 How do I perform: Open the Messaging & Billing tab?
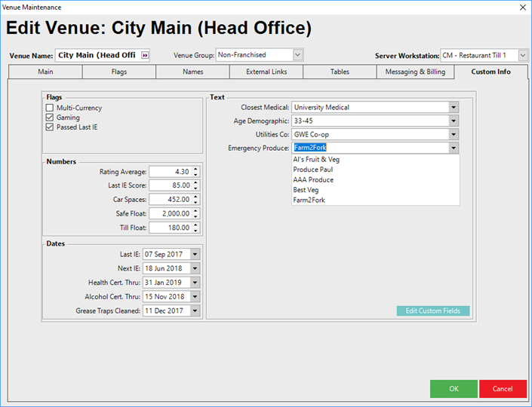416,72
